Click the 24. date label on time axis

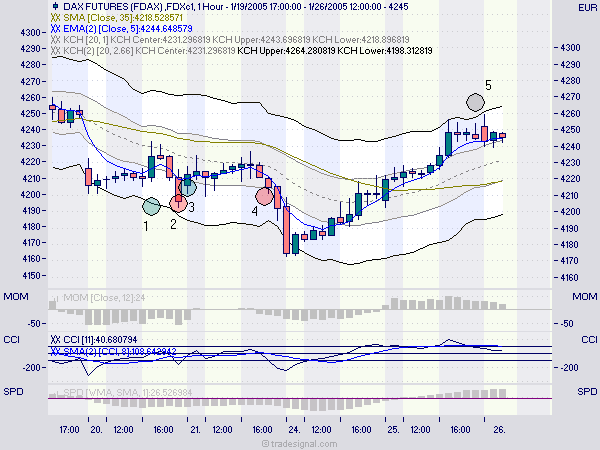tap(294, 430)
